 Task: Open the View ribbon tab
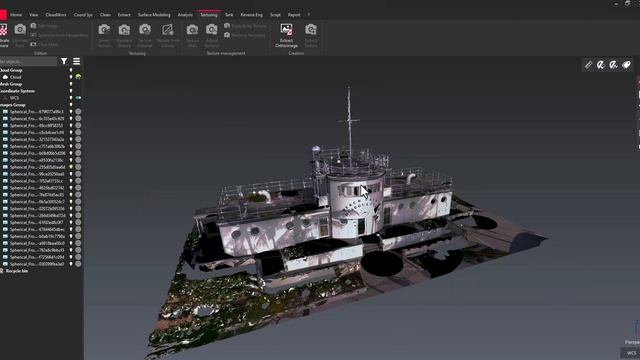pyautogui.click(x=33, y=15)
